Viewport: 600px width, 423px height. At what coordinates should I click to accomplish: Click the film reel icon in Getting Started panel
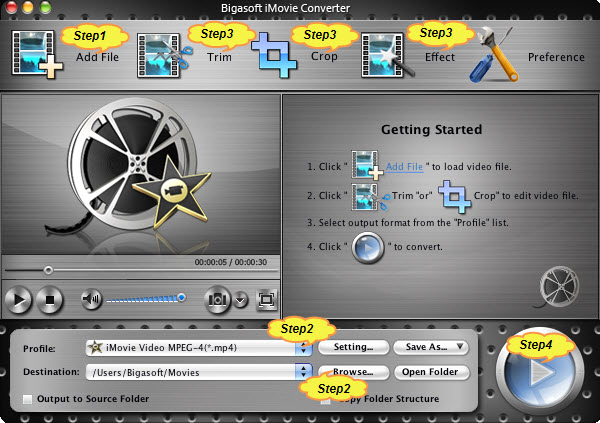click(x=556, y=287)
